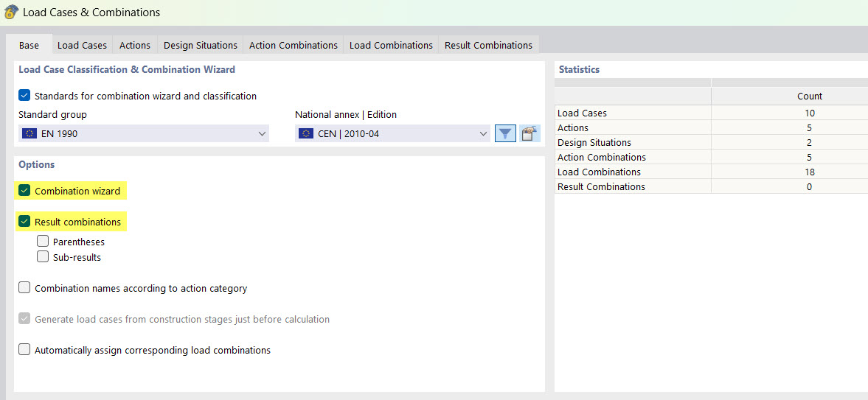Expand the Standard group dropdown
868x400 pixels.
[262, 134]
